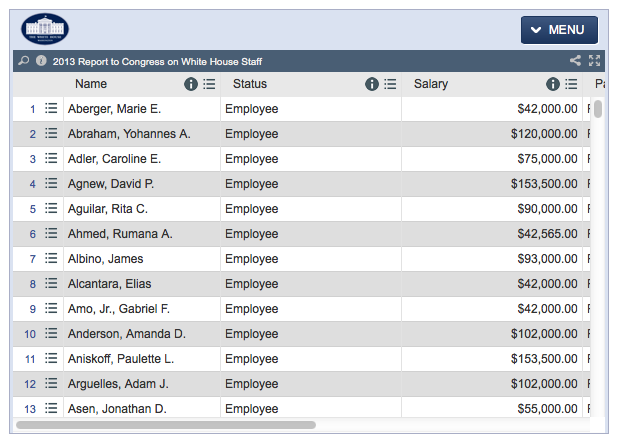Show info for the Status column
The height and width of the screenshot is (448, 620).
pos(372,85)
